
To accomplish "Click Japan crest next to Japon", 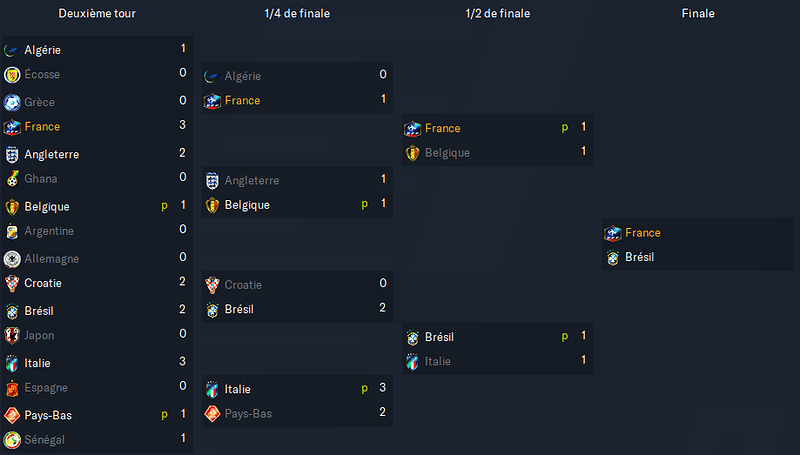I will [12, 336].
